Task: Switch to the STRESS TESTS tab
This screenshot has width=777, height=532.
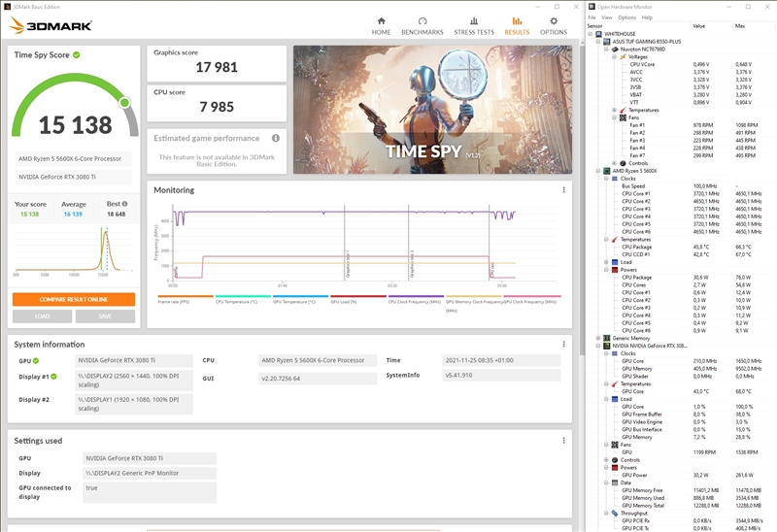Action: point(474,26)
